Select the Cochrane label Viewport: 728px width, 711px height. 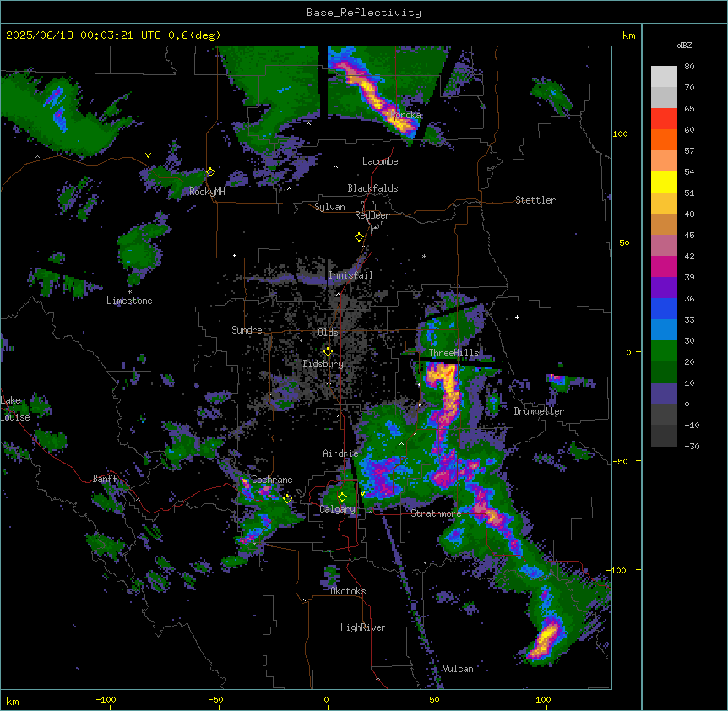272,480
